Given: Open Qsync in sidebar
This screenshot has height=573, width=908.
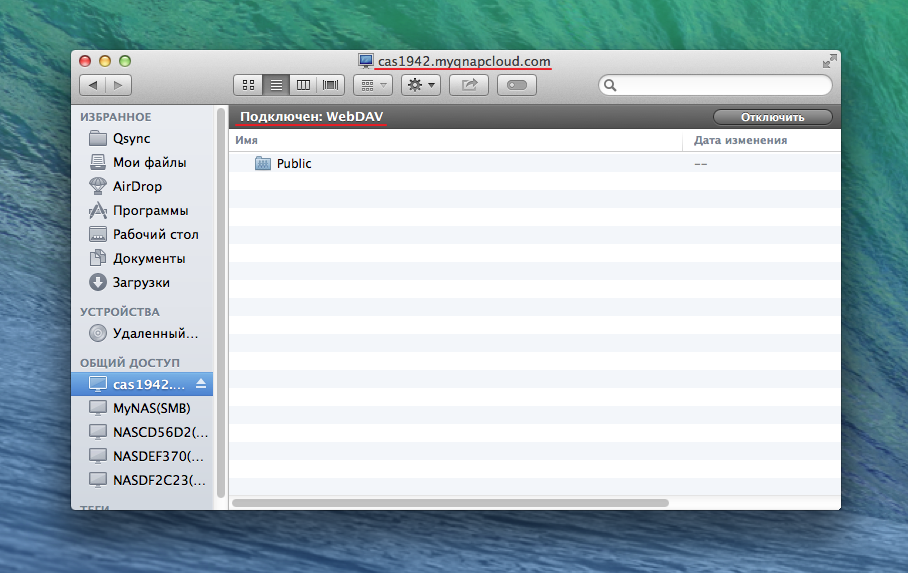Looking at the screenshot, I should (x=142, y=138).
